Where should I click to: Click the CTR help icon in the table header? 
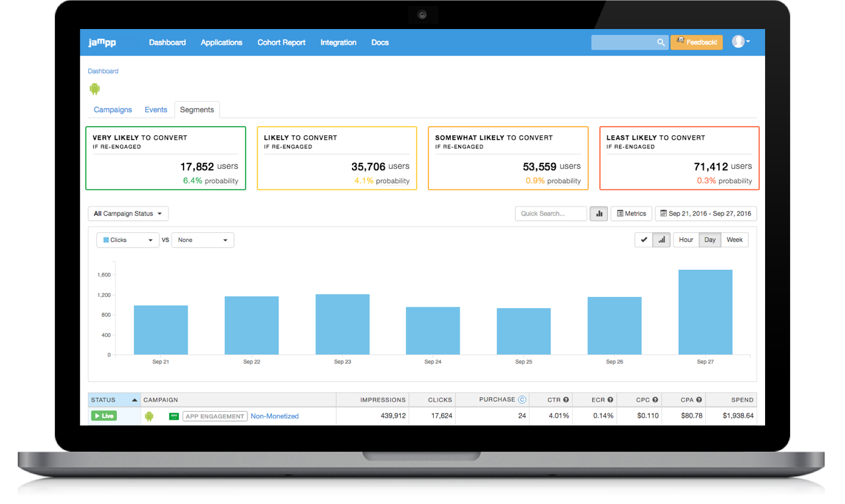pyautogui.click(x=566, y=400)
